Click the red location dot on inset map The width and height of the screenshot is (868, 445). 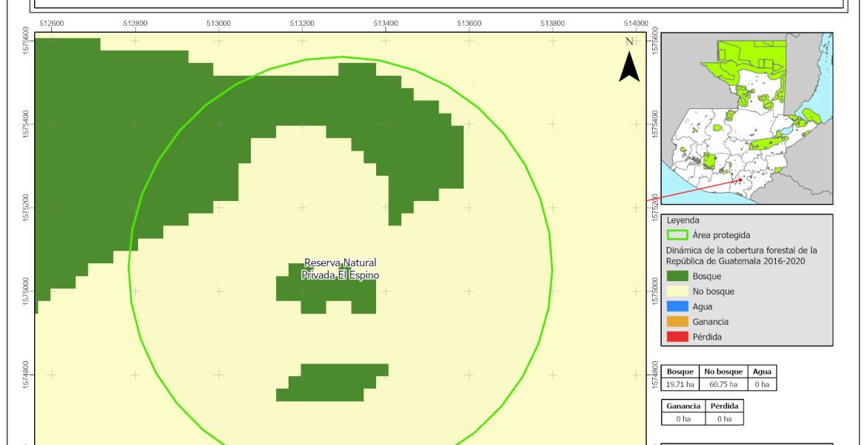[x=740, y=179]
